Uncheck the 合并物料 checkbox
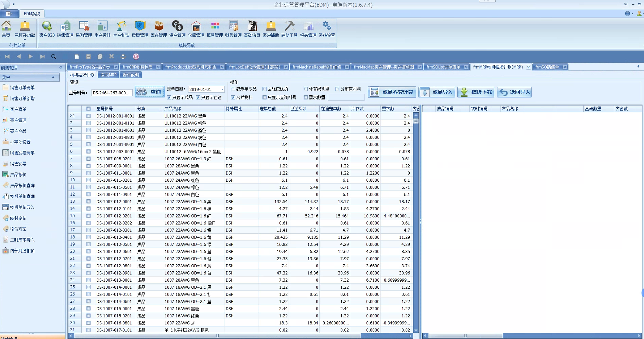644x339 pixels. 233,97
